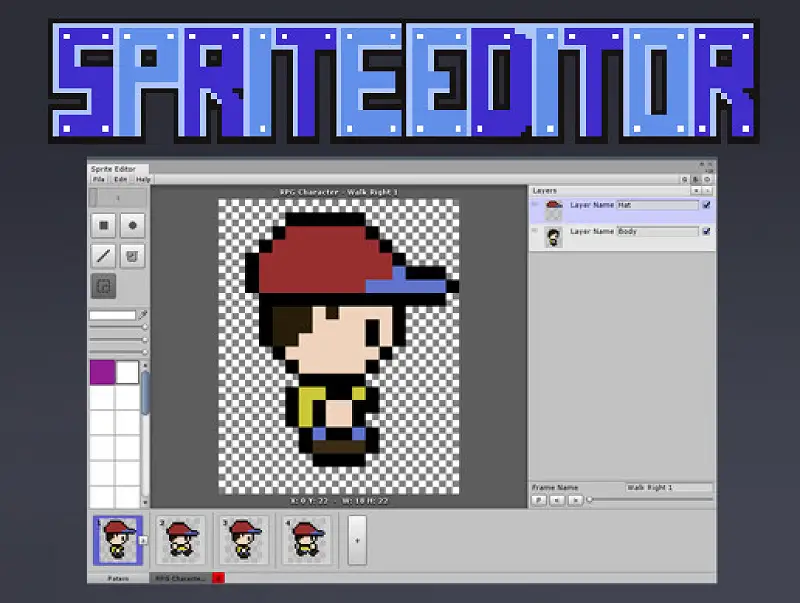Click the canvas title 'RPG Character - Walk Right 1'
800x603 pixels.
click(x=339, y=192)
